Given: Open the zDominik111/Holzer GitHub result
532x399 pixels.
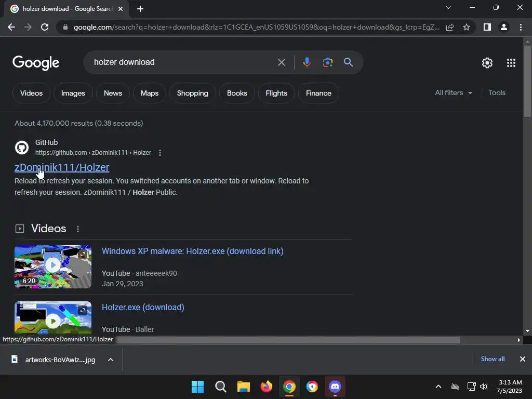Looking at the screenshot, I should (x=62, y=167).
